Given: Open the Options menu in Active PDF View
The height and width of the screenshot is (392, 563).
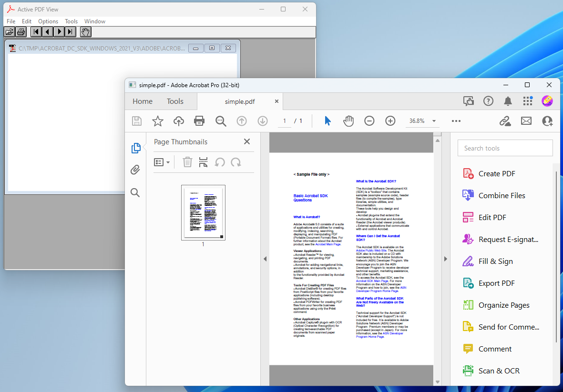Looking at the screenshot, I should coord(48,21).
